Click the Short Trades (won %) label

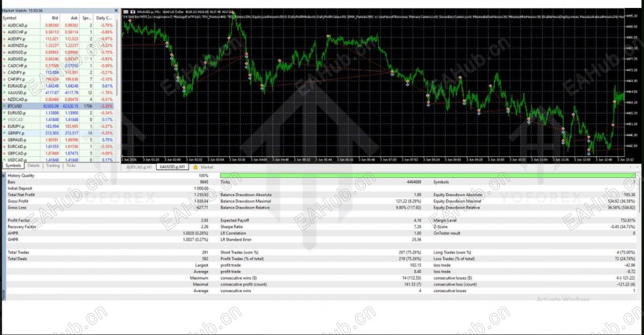point(240,252)
